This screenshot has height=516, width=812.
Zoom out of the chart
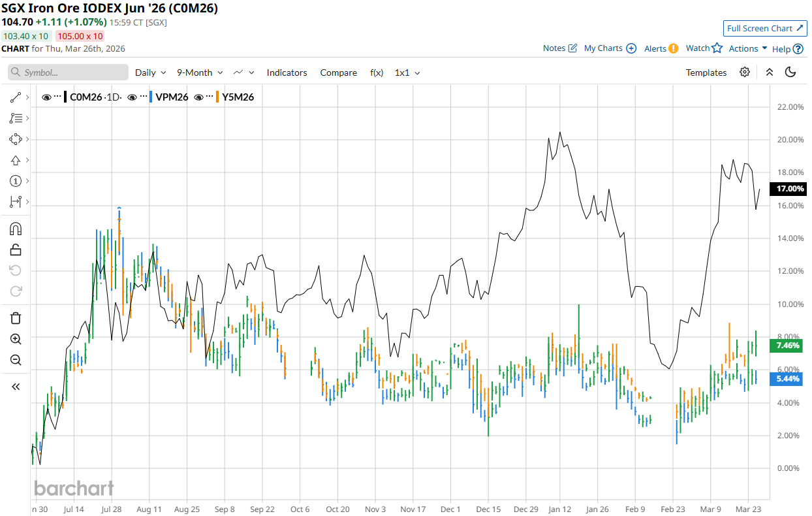(16, 360)
